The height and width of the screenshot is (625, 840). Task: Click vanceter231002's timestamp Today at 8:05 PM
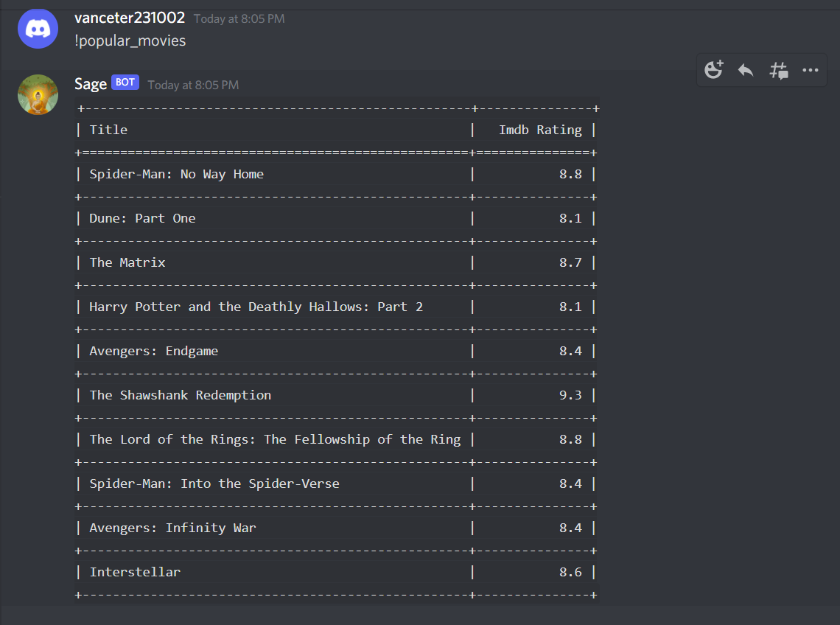[239, 18]
